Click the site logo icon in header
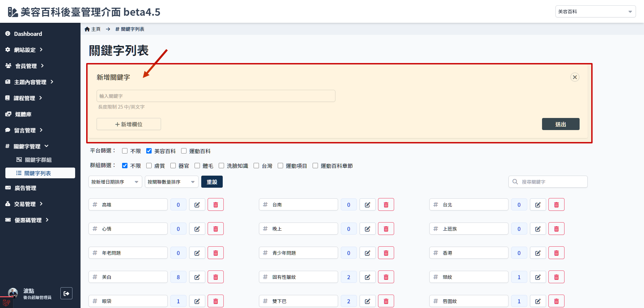This screenshot has height=308, width=644. tap(13, 12)
